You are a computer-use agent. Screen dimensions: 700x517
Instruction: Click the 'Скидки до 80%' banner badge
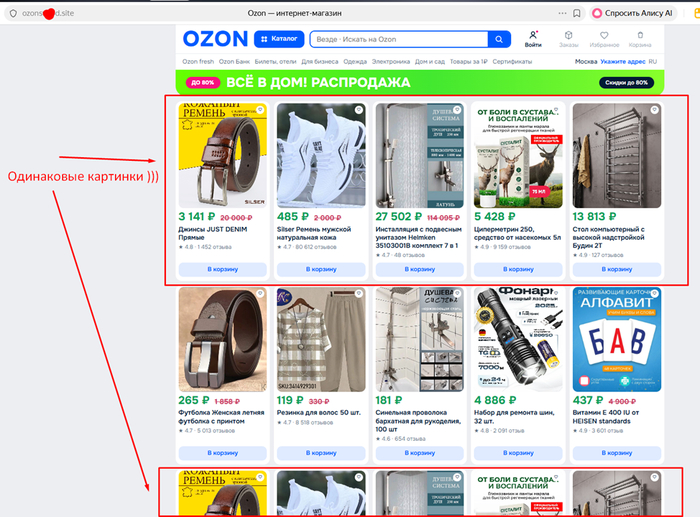point(626,83)
